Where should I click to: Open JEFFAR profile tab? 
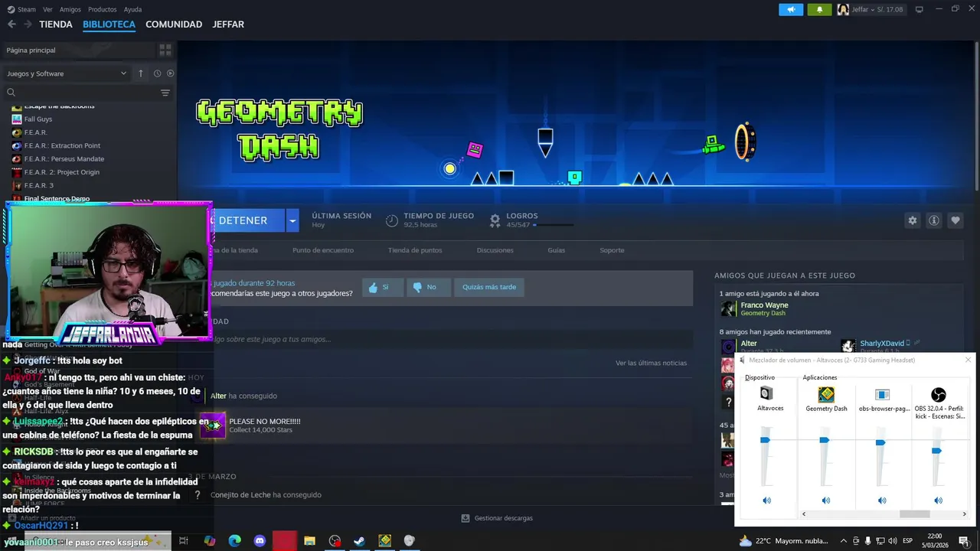point(228,24)
